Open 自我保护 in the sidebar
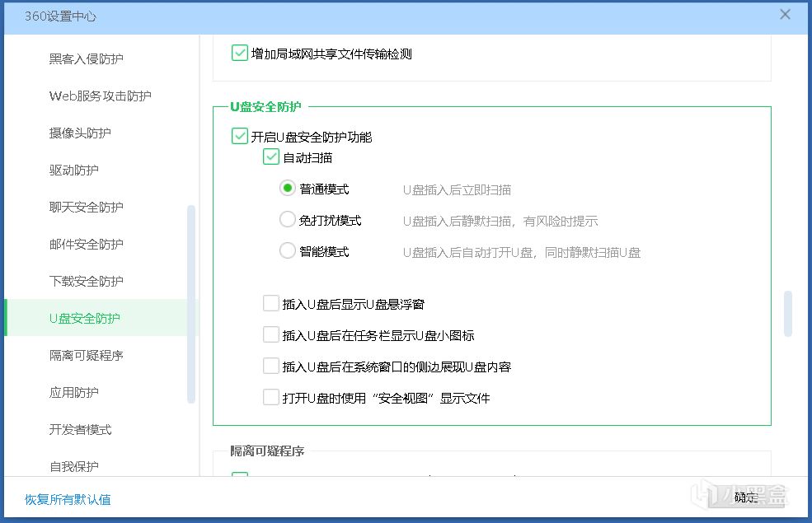 [x=74, y=467]
